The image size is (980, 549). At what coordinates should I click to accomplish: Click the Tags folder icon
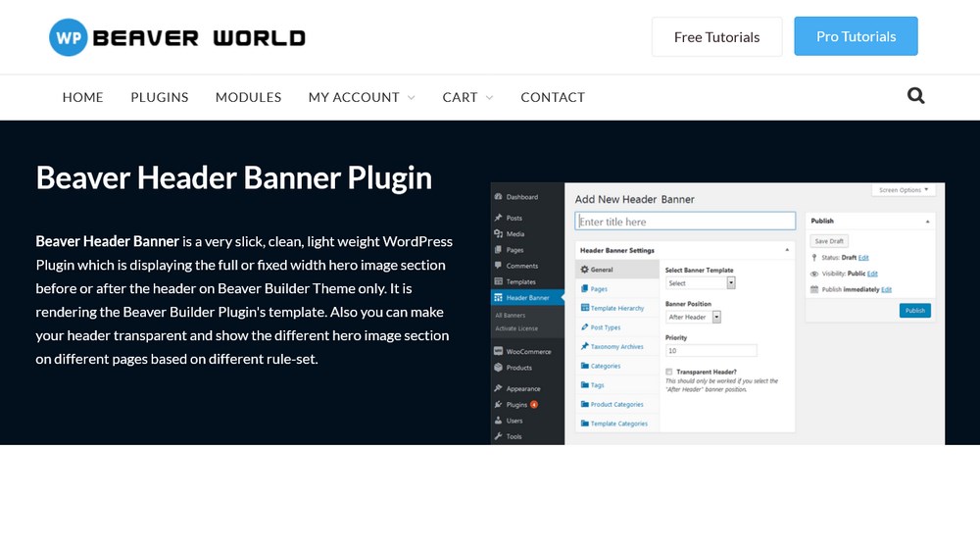click(584, 384)
